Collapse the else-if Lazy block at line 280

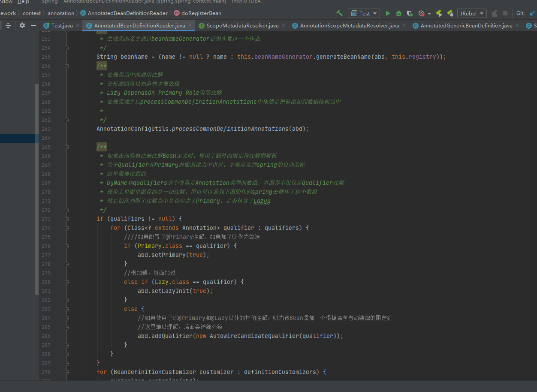point(66,282)
